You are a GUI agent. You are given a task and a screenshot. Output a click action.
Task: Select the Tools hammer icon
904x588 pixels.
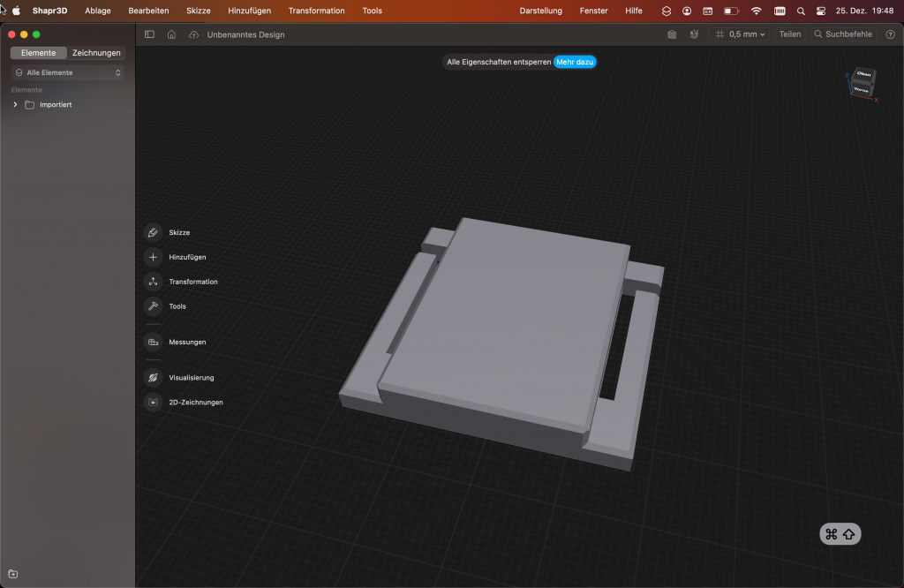pyautogui.click(x=154, y=306)
